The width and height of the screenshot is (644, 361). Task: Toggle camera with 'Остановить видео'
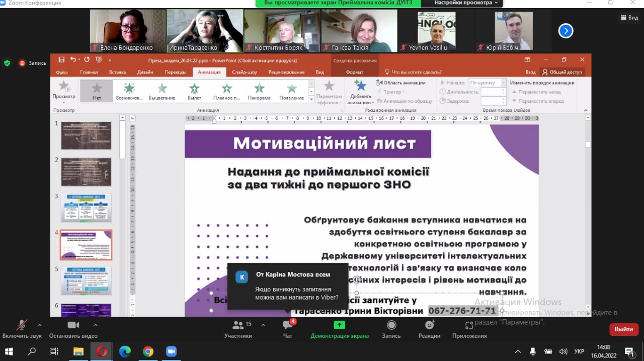73,329
